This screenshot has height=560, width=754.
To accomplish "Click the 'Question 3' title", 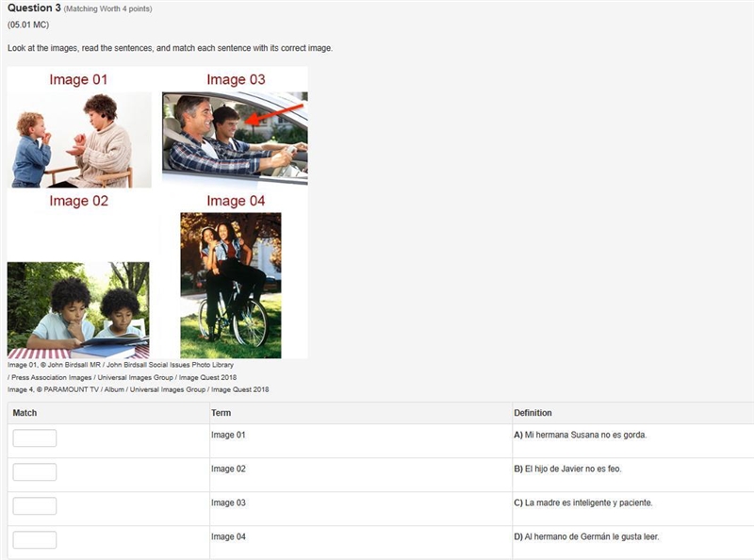I will [34, 8].
